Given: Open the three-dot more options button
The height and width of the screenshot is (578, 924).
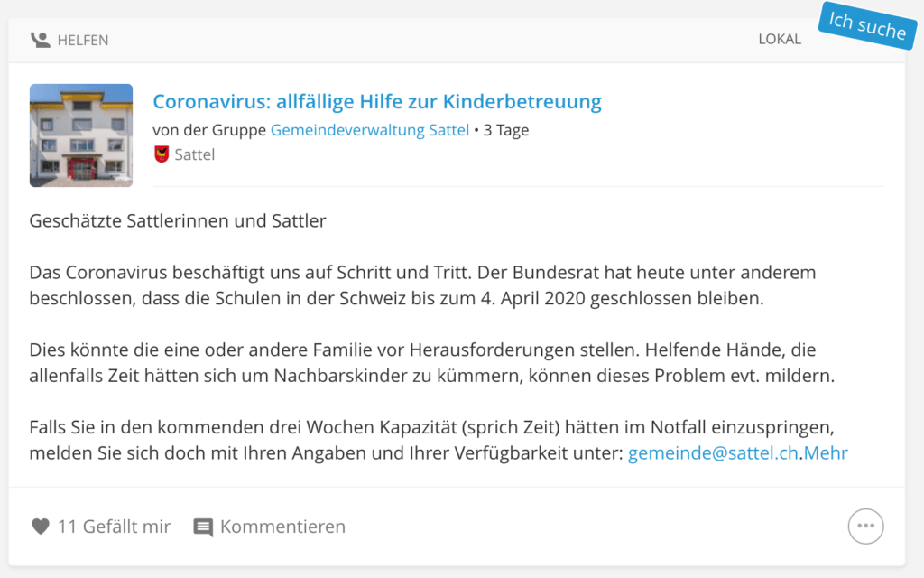Looking at the screenshot, I should 865,527.
